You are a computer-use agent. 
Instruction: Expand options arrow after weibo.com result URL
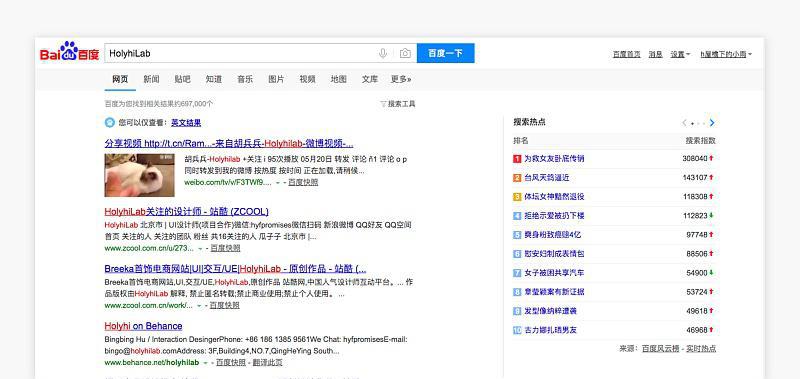click(278, 182)
